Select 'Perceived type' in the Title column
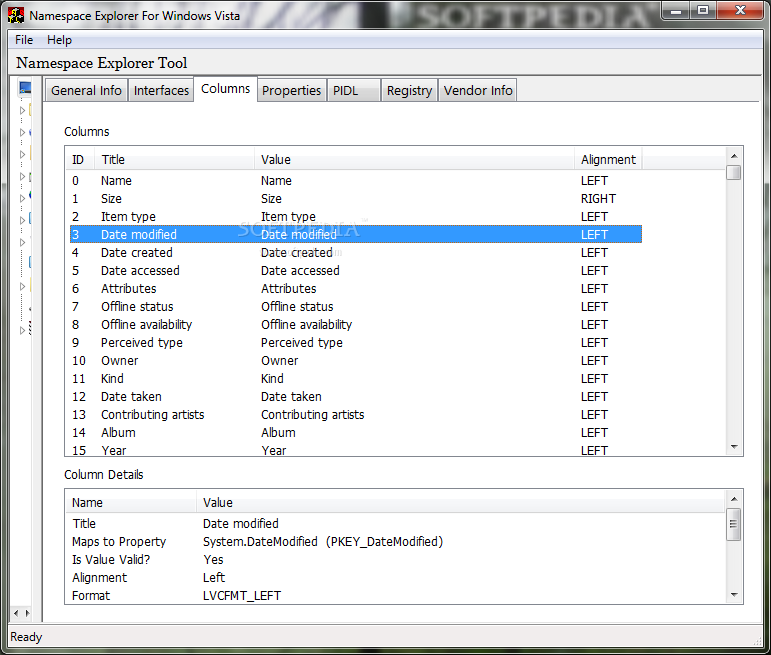 142,343
